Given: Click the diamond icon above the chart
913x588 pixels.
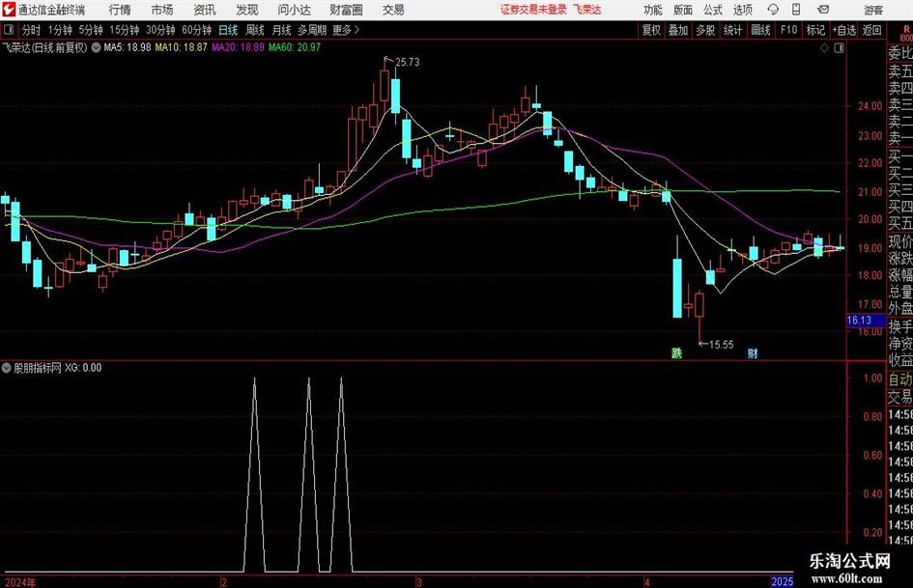Looking at the screenshot, I should pyautogui.click(x=824, y=48).
